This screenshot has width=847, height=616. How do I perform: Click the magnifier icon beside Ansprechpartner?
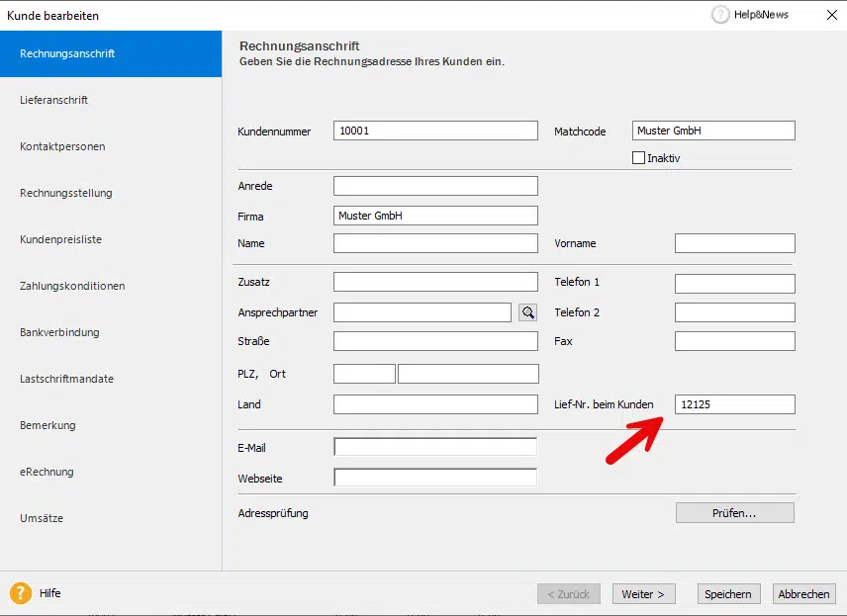coord(528,312)
